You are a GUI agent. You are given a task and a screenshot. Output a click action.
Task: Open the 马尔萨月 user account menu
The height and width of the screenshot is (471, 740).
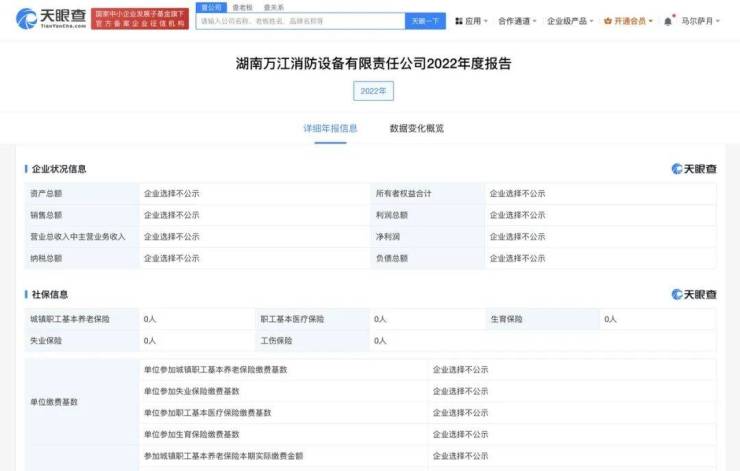coord(700,21)
